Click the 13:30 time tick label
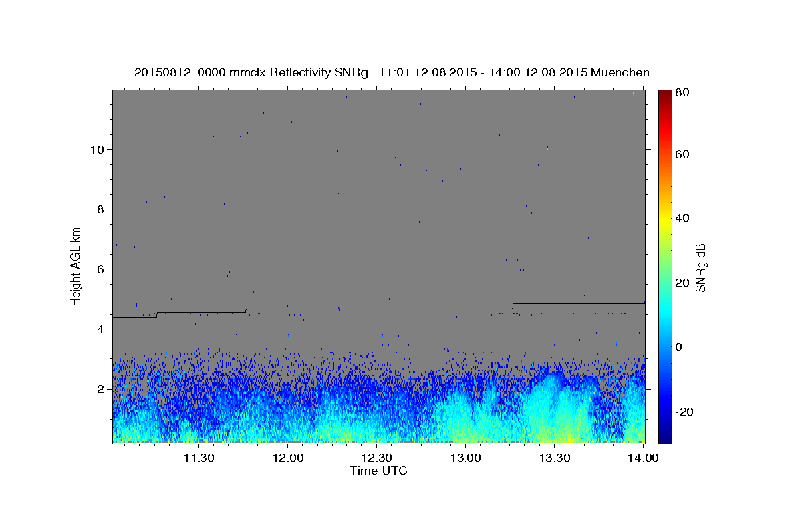The height and width of the screenshot is (532, 798). (555, 458)
